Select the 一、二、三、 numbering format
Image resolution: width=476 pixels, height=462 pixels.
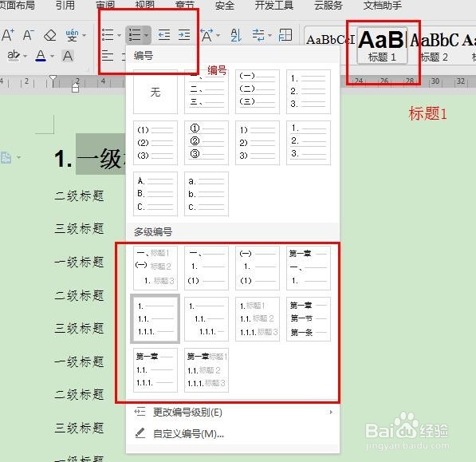207,92
